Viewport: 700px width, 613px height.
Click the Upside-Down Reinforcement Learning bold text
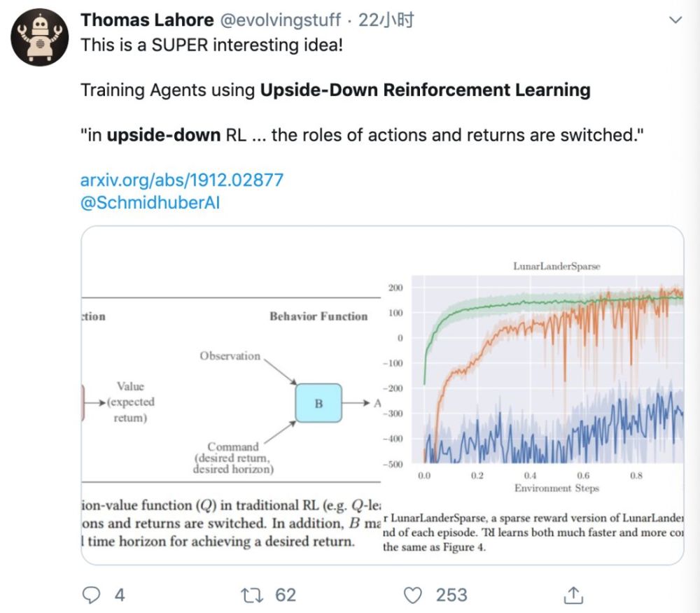[425, 90]
